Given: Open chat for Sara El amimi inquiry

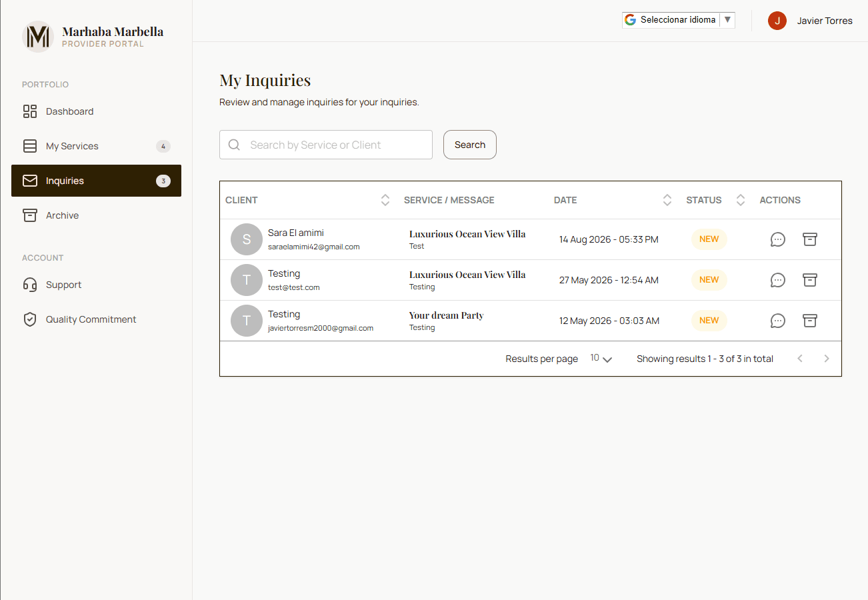Looking at the screenshot, I should (x=778, y=239).
